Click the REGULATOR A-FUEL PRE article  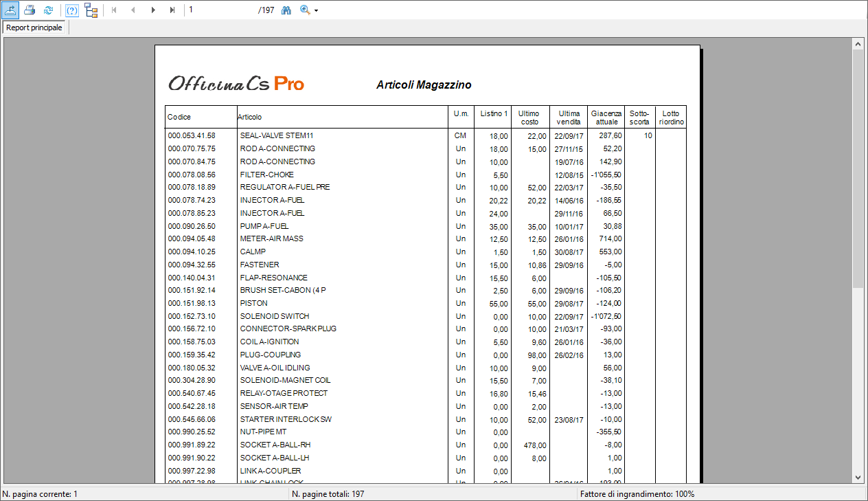285,187
